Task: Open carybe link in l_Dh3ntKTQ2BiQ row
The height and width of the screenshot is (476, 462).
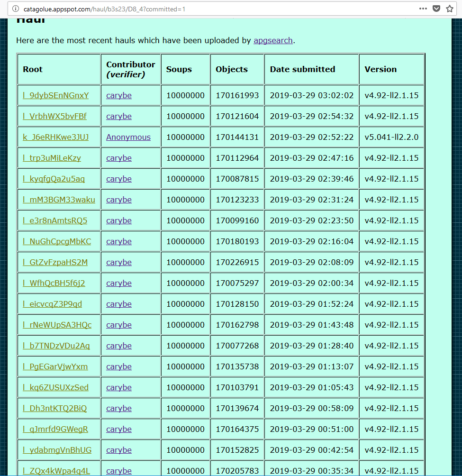Action: pyautogui.click(x=119, y=408)
